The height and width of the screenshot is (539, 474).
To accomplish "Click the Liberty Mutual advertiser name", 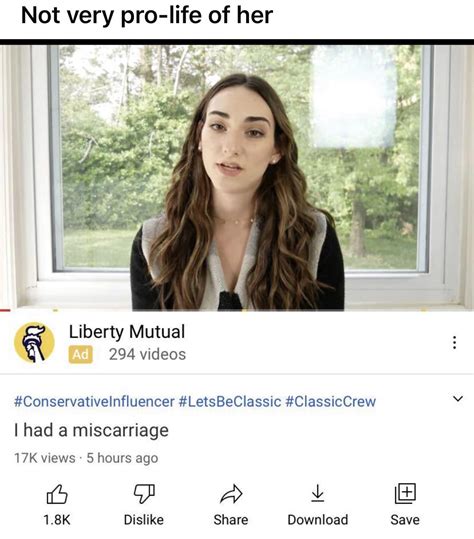I will [x=127, y=332].
